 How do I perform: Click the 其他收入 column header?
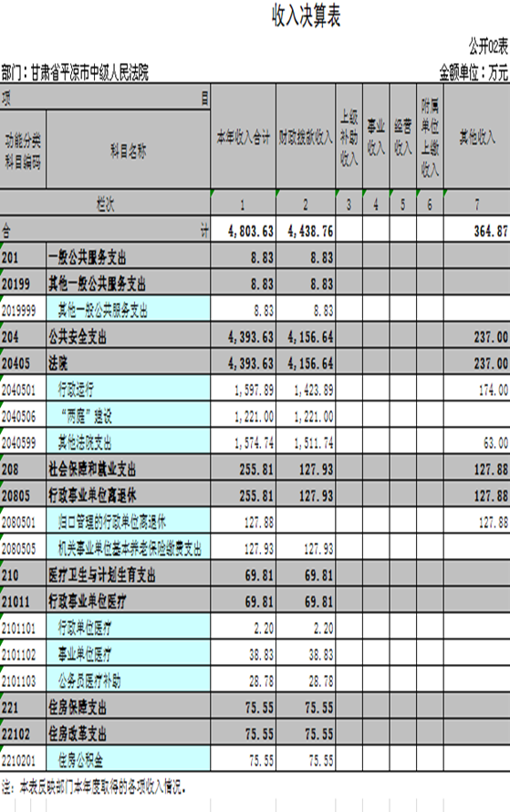477,137
